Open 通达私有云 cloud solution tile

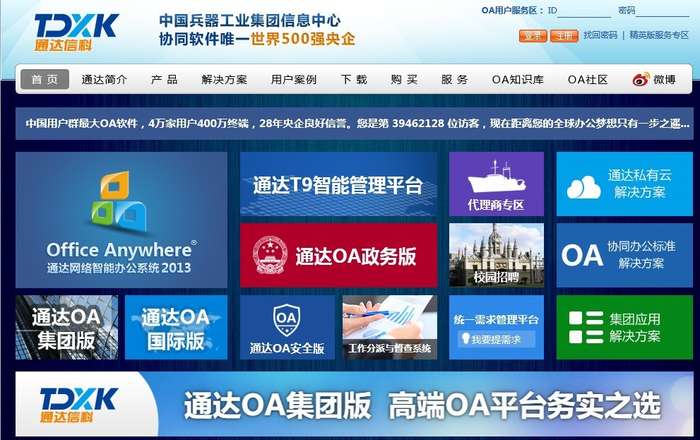(x=624, y=184)
